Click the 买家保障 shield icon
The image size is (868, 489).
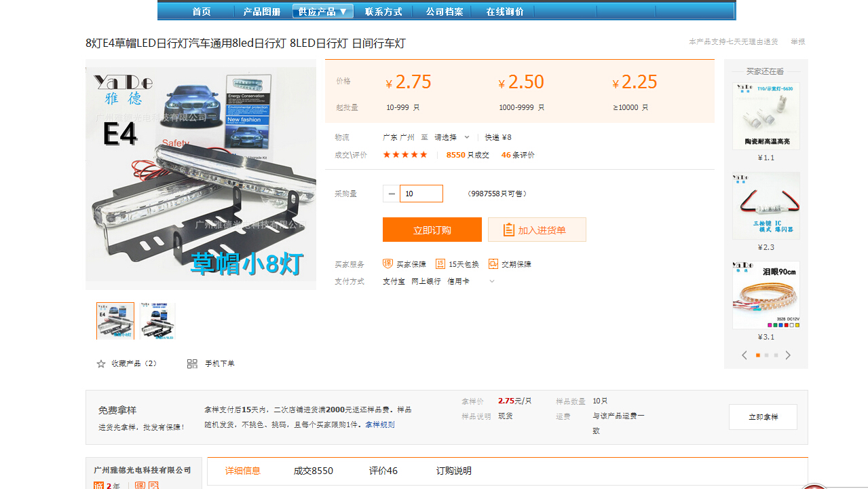(388, 264)
